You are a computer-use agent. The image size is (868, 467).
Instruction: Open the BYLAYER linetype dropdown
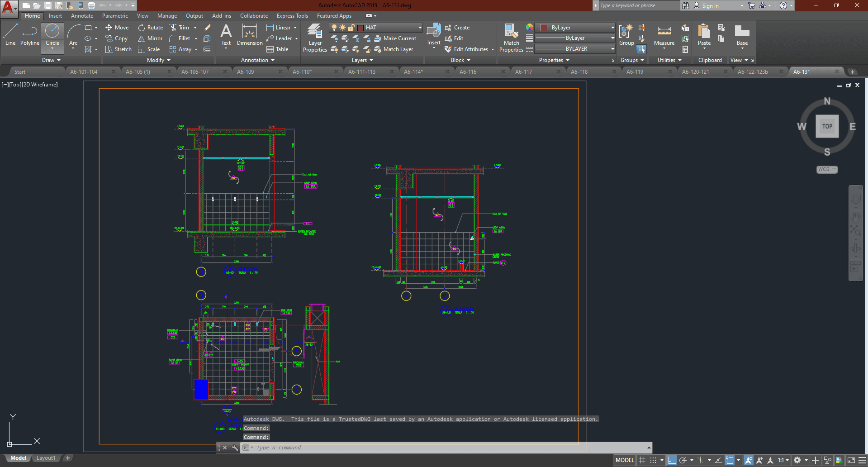point(612,49)
